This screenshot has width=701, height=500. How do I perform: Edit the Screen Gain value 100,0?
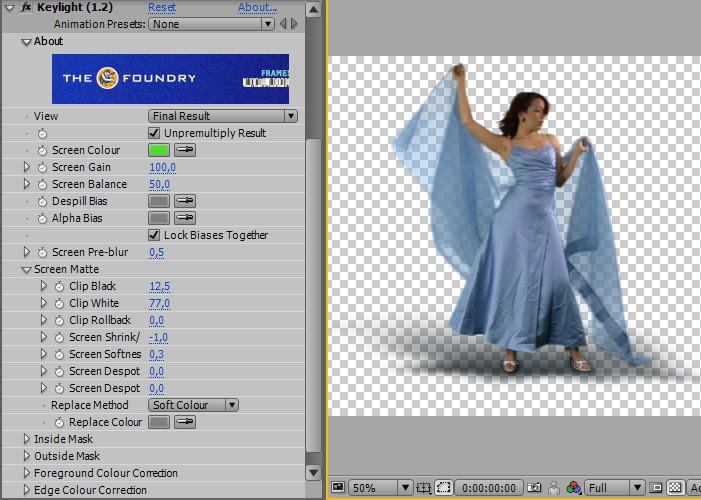click(x=162, y=167)
